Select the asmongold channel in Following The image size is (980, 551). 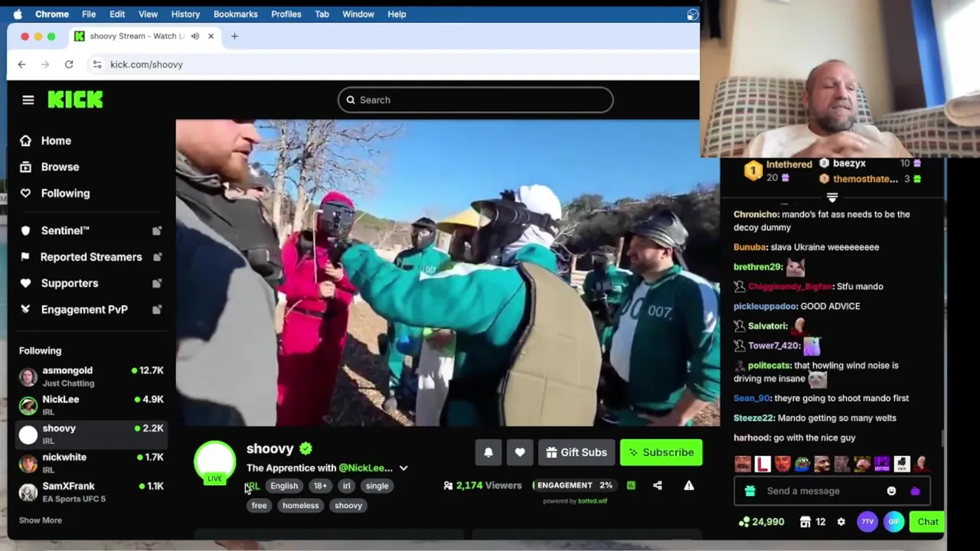point(91,377)
